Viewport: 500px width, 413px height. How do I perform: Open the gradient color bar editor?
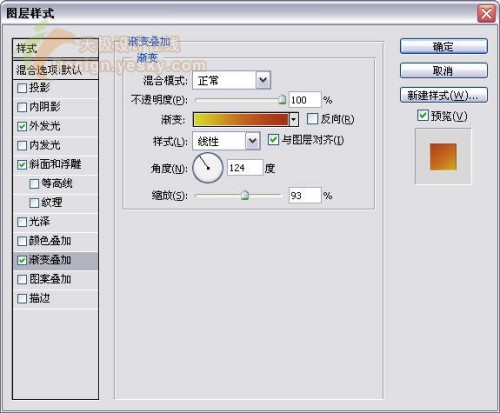(241, 119)
